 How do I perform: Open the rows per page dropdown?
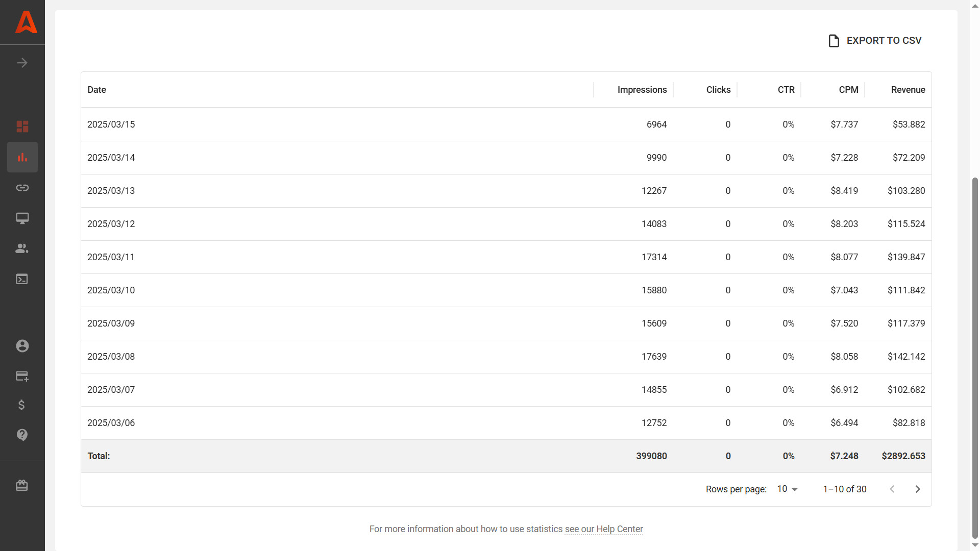click(x=787, y=489)
